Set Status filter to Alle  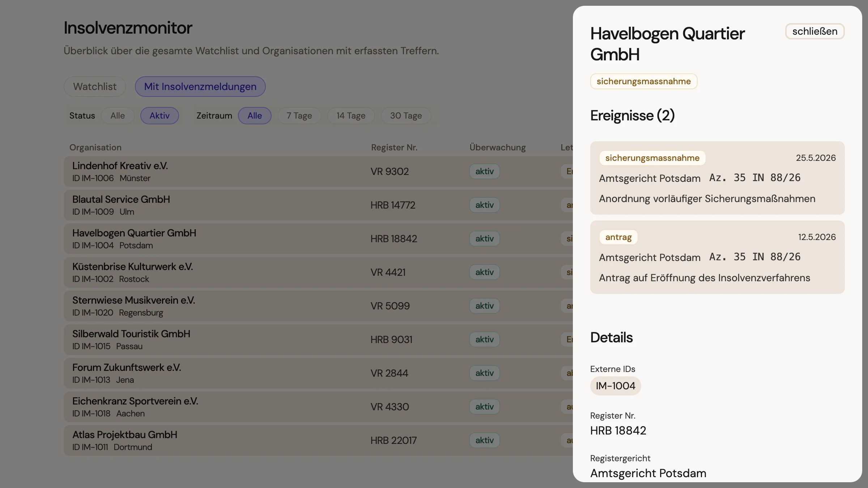click(118, 116)
